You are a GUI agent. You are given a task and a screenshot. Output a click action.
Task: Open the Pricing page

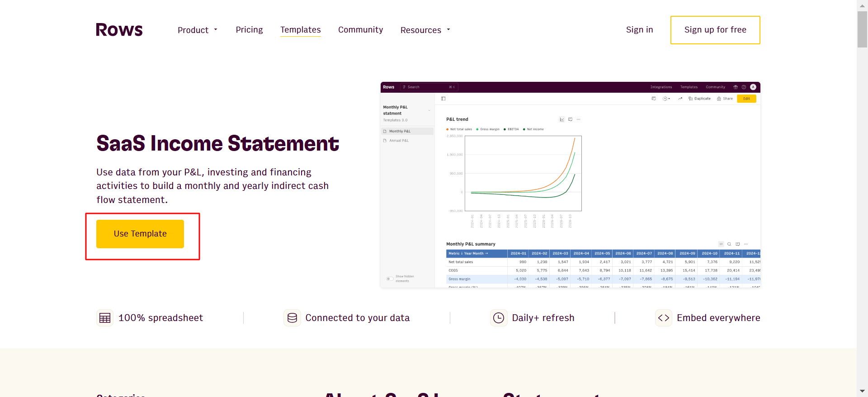click(x=249, y=30)
